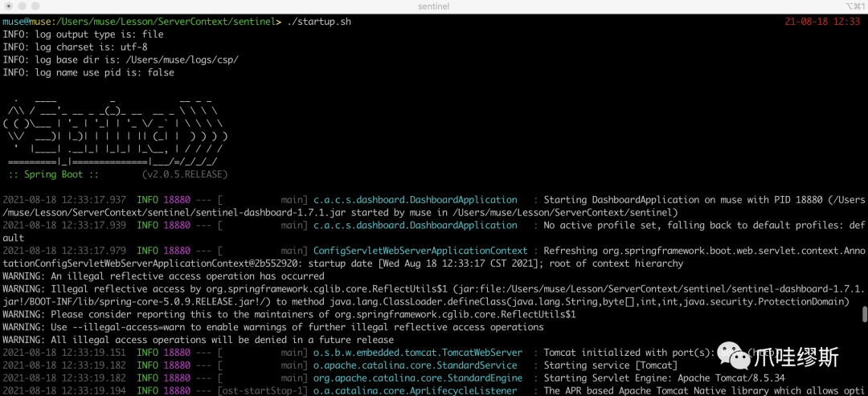Viewport: 868px width, 396px height.
Task: Click logger "o.a.catalina.core.AprLifecycleListener"
Action: [x=416, y=390]
